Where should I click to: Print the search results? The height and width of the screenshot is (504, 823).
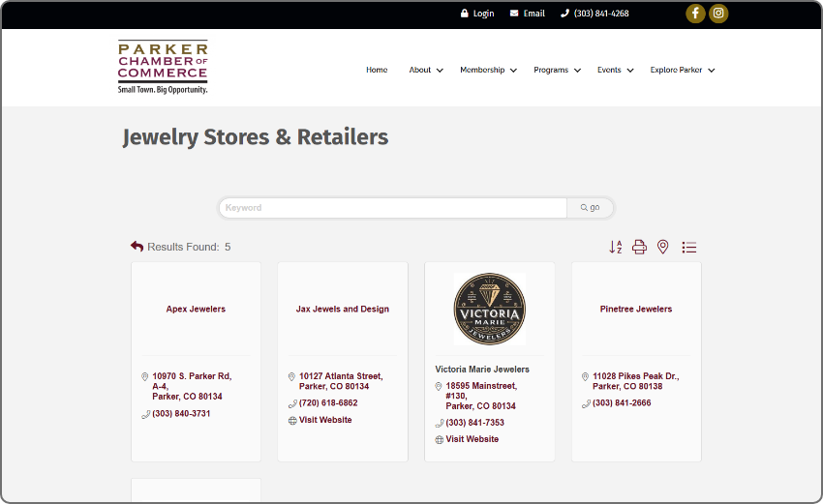pyautogui.click(x=639, y=247)
